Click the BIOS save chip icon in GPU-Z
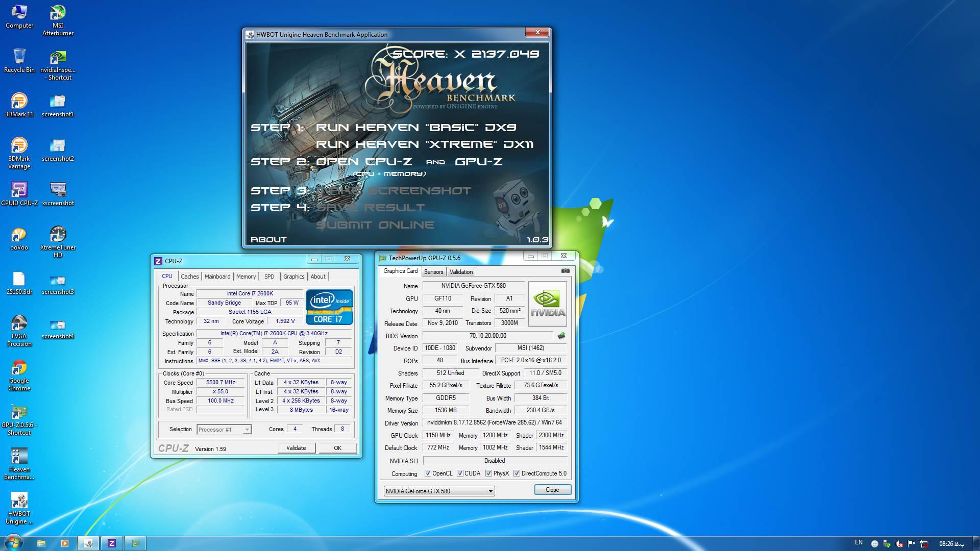 point(561,336)
